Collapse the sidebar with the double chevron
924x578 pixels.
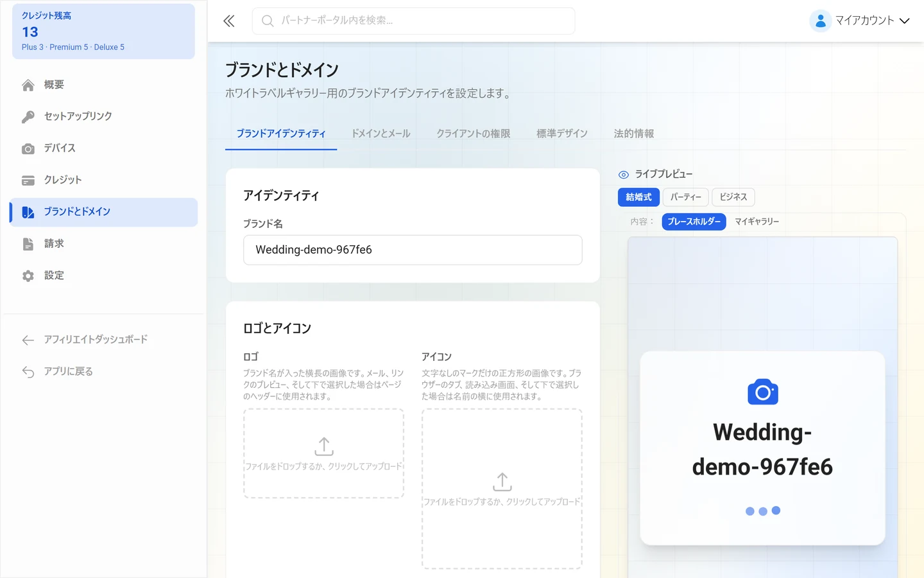coord(229,21)
